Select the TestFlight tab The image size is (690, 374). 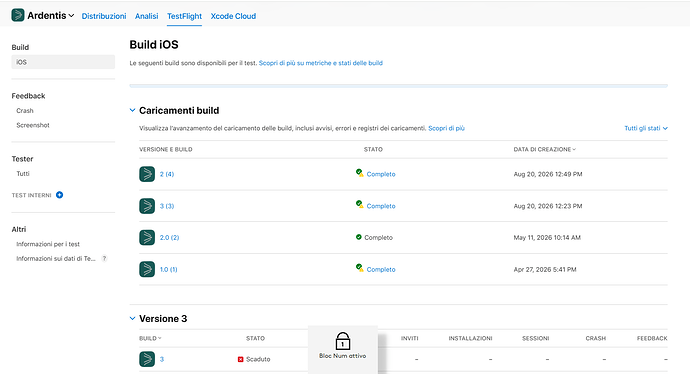(184, 16)
